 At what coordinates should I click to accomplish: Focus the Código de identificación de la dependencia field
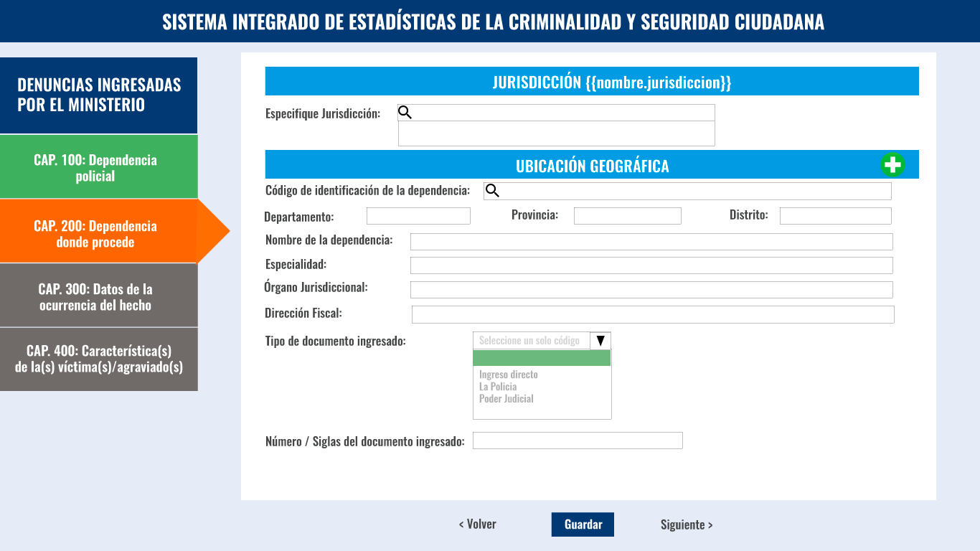coord(687,191)
